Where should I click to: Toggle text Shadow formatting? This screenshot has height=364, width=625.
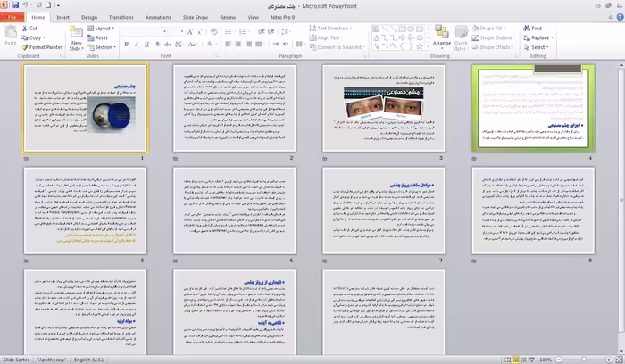[157, 45]
